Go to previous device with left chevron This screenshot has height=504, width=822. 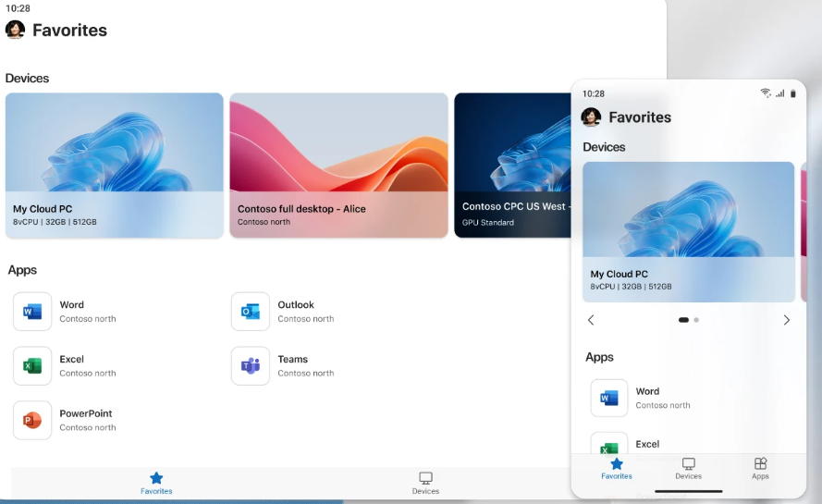[x=591, y=320]
